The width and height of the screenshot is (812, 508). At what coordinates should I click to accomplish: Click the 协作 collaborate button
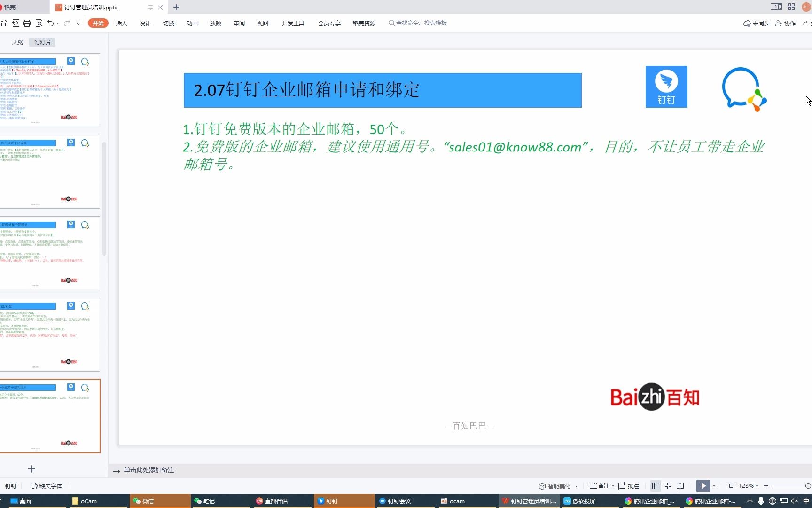pos(789,23)
